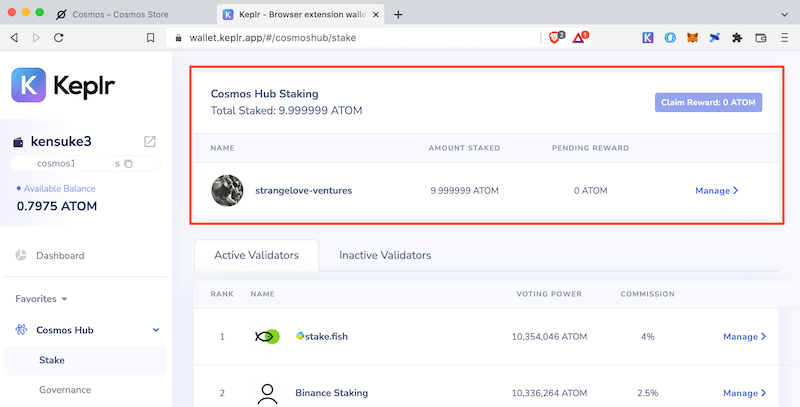Click the Cosmos Hub Staking heading

tap(264, 94)
